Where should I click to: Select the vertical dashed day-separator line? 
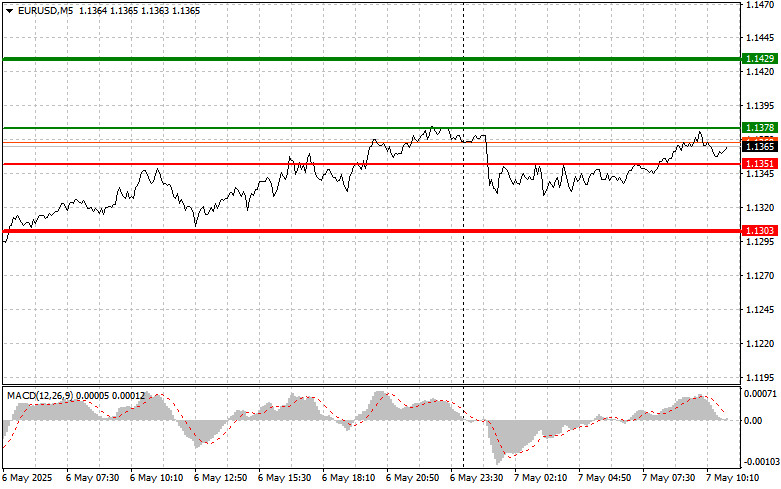tap(464, 234)
